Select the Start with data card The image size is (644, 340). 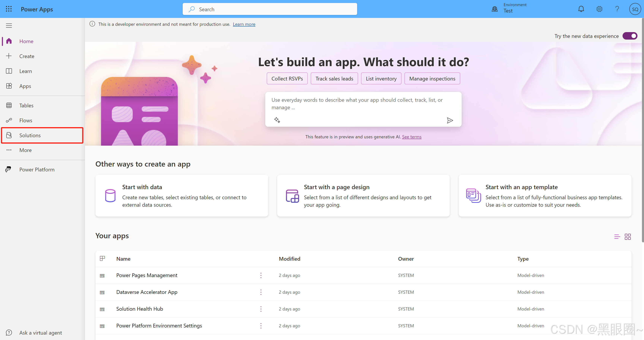tap(182, 196)
